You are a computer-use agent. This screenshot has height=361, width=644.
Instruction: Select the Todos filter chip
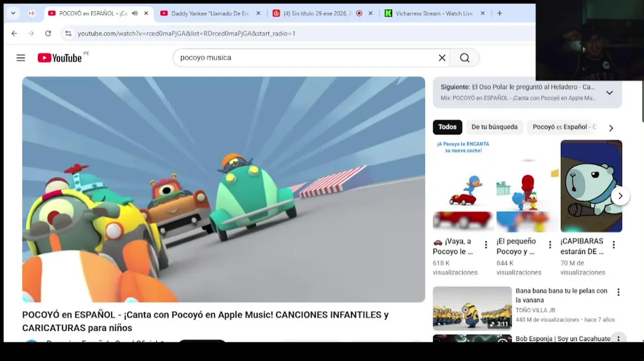(447, 127)
